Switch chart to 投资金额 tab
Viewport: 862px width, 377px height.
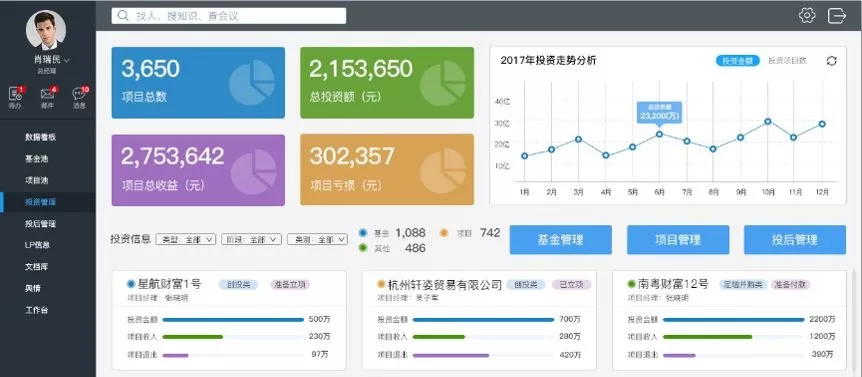(738, 61)
